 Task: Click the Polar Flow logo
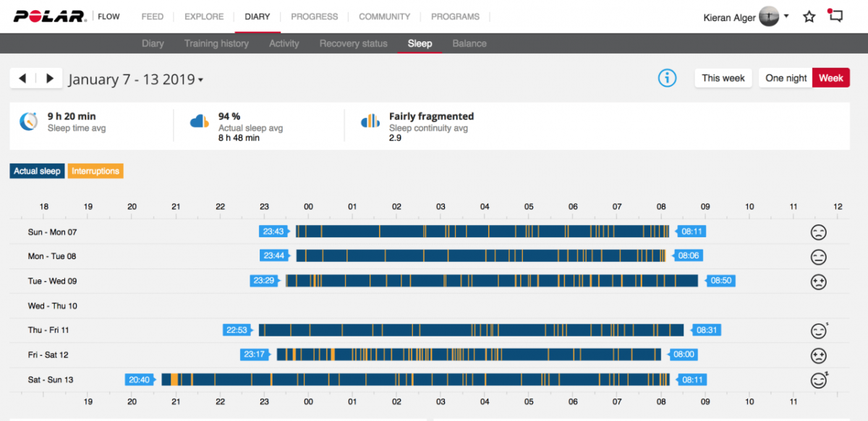click(x=67, y=16)
